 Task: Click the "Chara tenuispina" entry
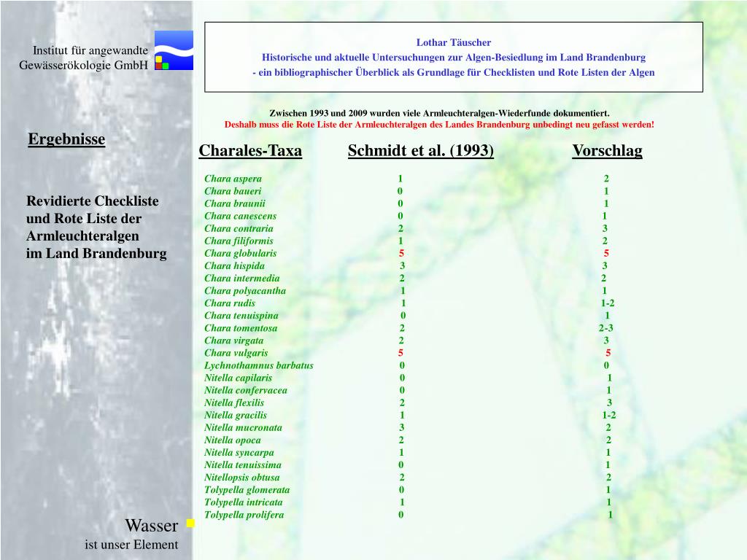[x=241, y=316]
